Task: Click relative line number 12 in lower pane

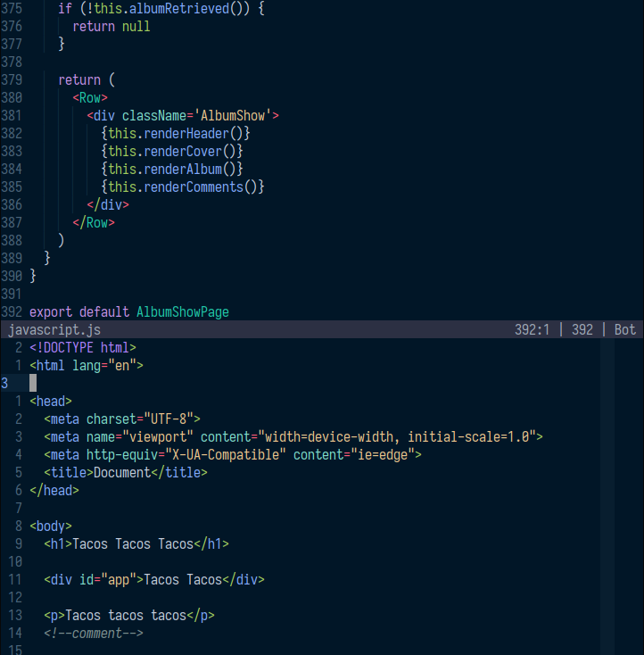Action: pyautogui.click(x=15, y=597)
